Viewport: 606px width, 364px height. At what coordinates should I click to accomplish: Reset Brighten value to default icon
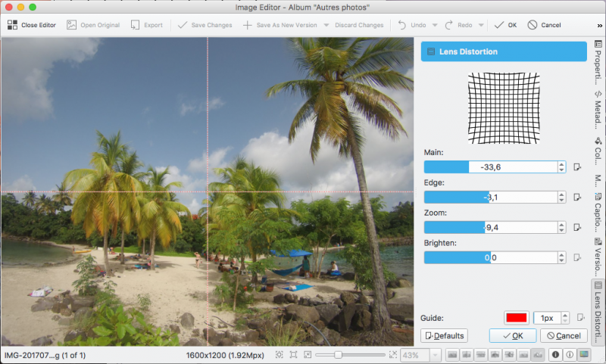[x=577, y=257]
